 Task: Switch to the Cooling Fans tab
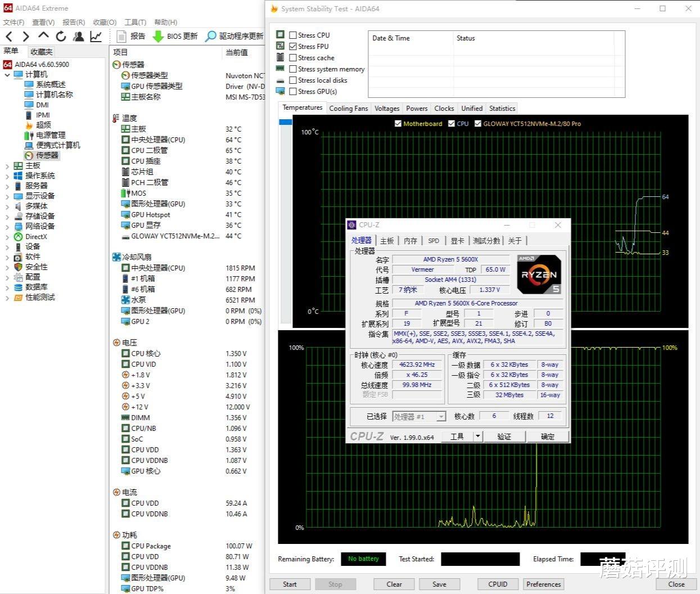point(348,109)
